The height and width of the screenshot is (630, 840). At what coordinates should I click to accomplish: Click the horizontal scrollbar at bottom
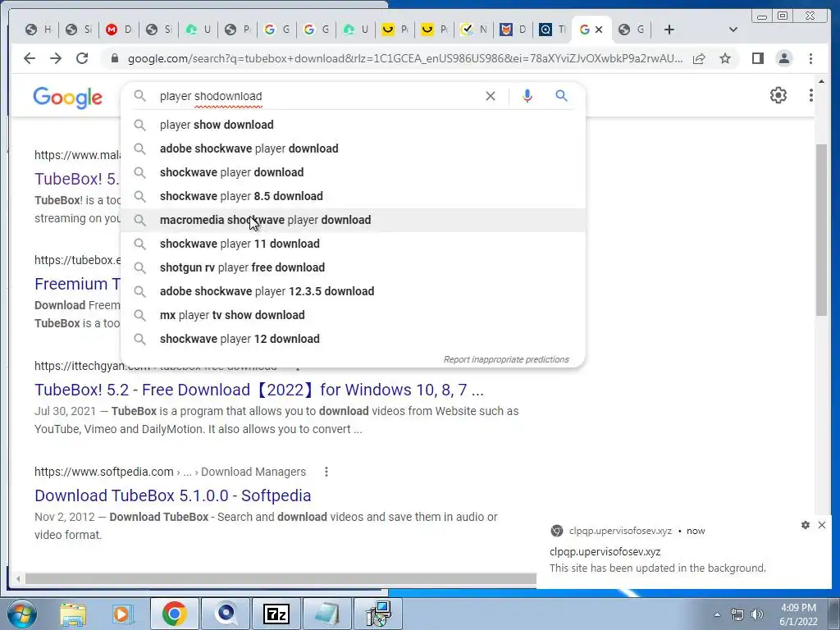(281, 578)
